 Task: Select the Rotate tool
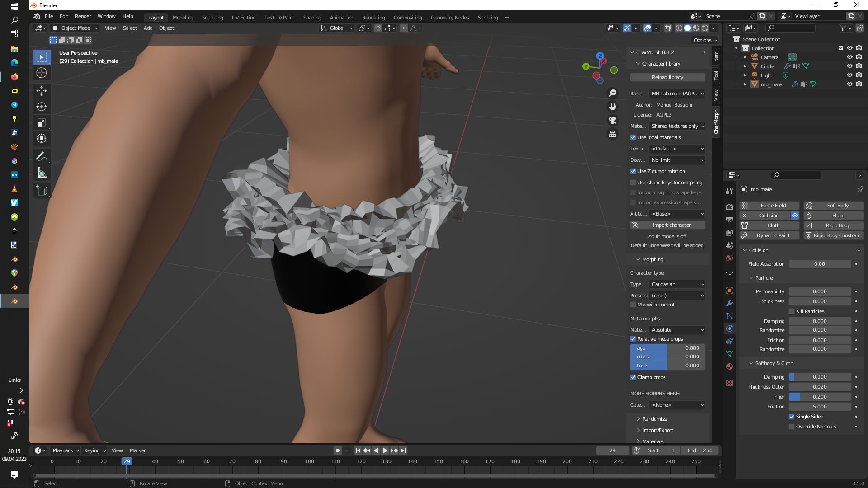point(42,107)
